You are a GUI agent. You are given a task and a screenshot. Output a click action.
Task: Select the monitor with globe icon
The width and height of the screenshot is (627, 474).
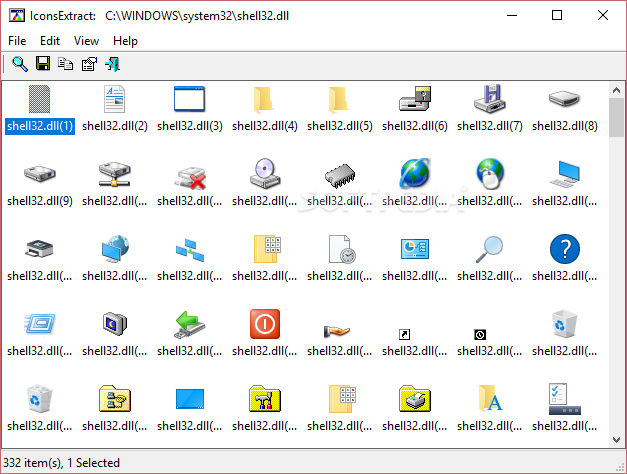pos(115,248)
